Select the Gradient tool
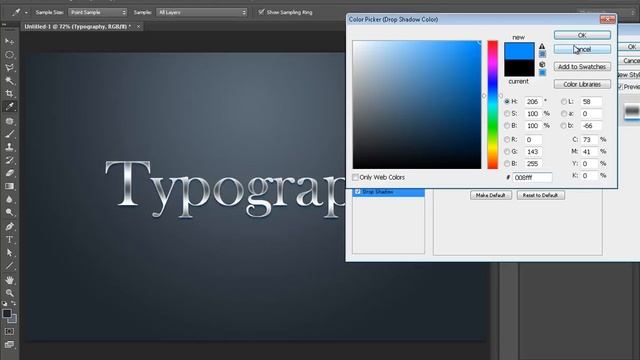The height and width of the screenshot is (360, 640). pos(9,186)
